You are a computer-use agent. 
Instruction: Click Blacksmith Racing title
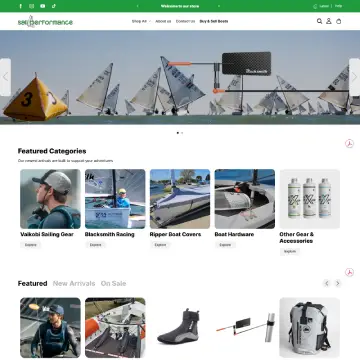click(x=110, y=234)
